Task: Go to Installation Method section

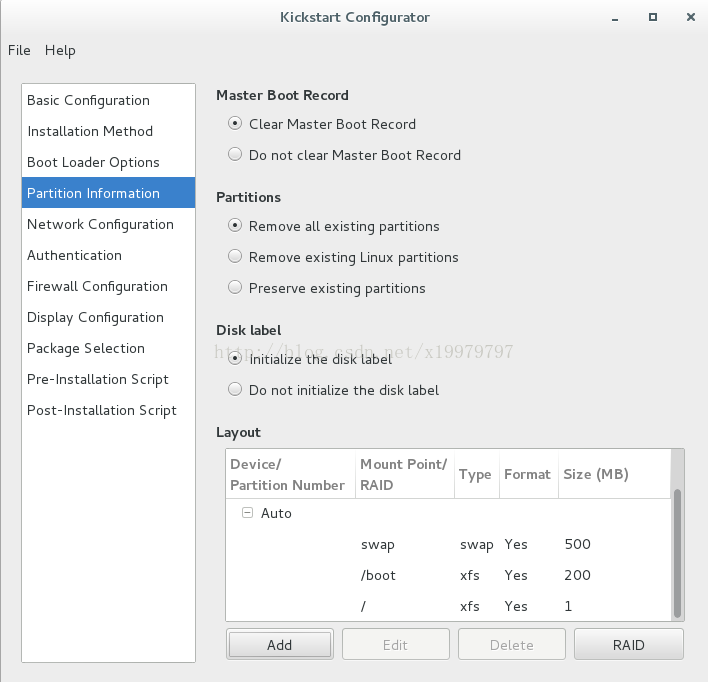Action: coord(108,131)
